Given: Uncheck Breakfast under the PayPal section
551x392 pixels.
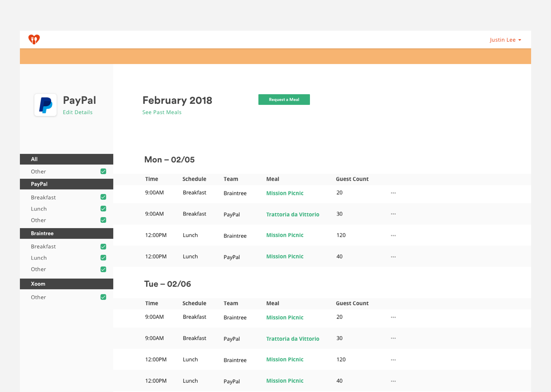Looking at the screenshot, I should 103,197.
